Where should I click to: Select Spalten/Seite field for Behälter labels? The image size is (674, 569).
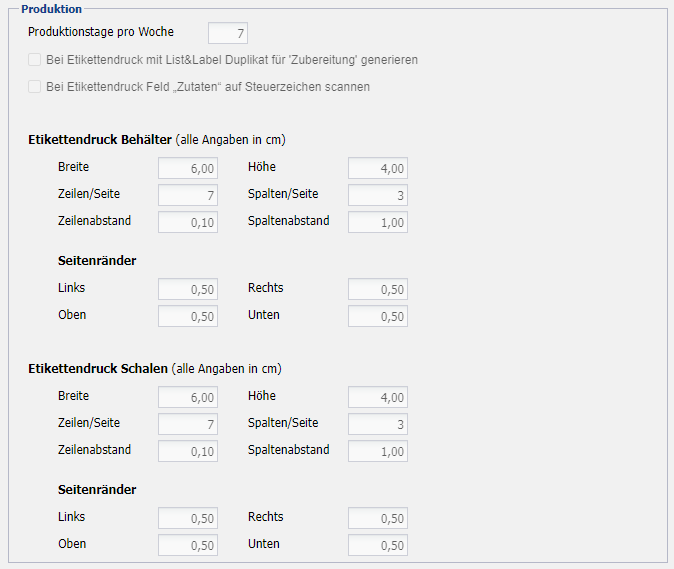click(x=377, y=195)
